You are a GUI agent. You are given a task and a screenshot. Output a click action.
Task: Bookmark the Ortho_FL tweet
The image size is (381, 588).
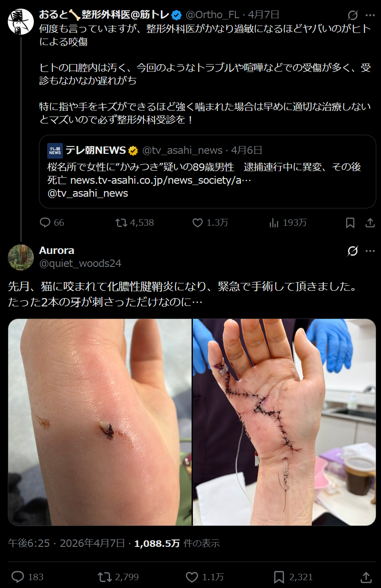tap(350, 223)
